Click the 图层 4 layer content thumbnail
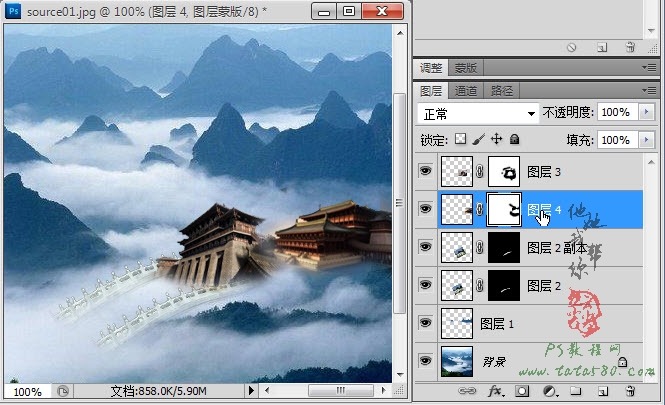665x405 pixels. coord(457,209)
